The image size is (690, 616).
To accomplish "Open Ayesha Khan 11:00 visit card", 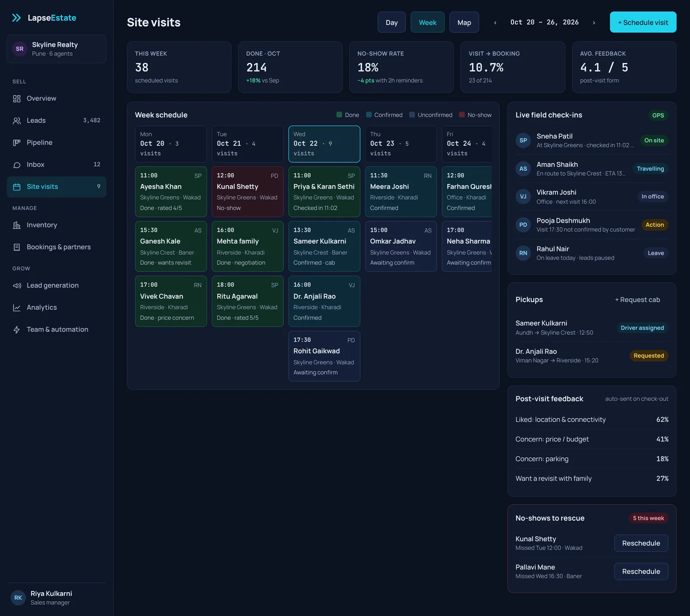I will (x=171, y=192).
